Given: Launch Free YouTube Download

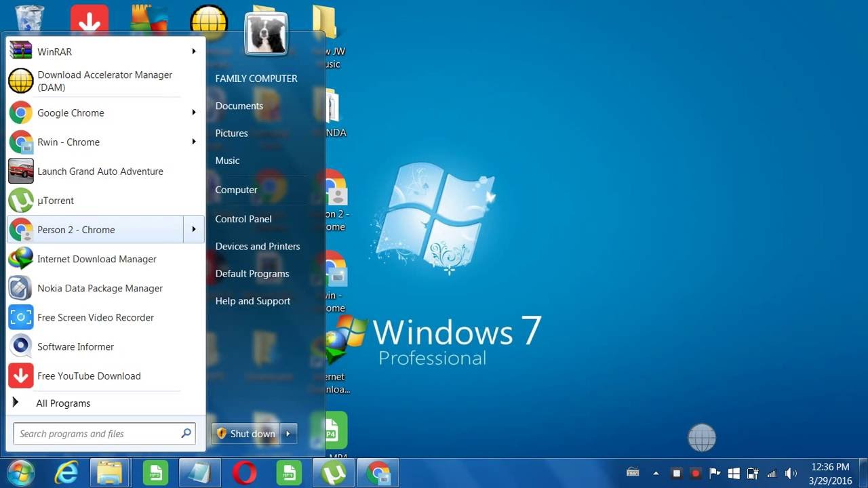Looking at the screenshot, I should pyautogui.click(x=104, y=375).
